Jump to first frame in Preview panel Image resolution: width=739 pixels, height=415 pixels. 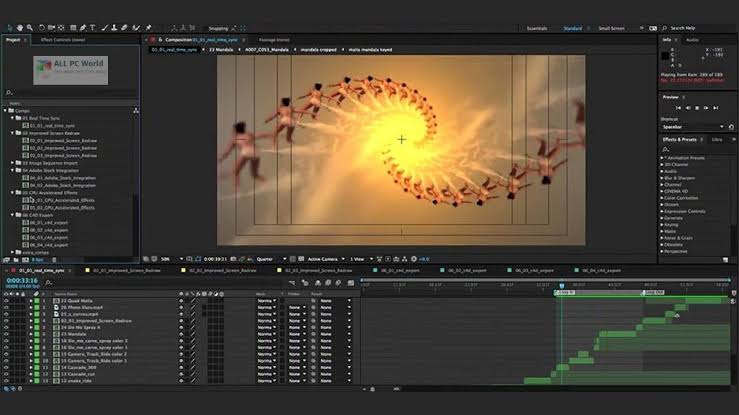[x=678, y=108]
